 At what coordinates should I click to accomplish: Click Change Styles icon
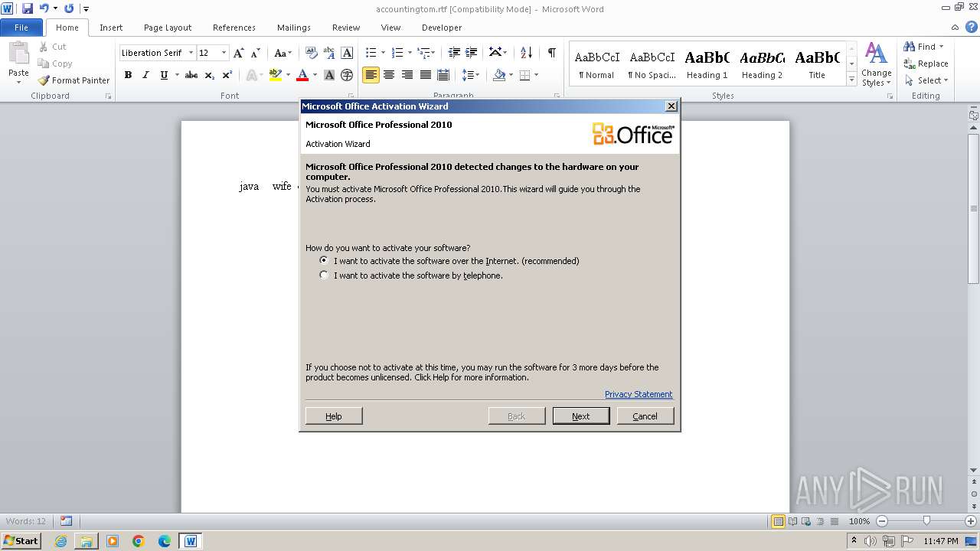pyautogui.click(x=876, y=64)
